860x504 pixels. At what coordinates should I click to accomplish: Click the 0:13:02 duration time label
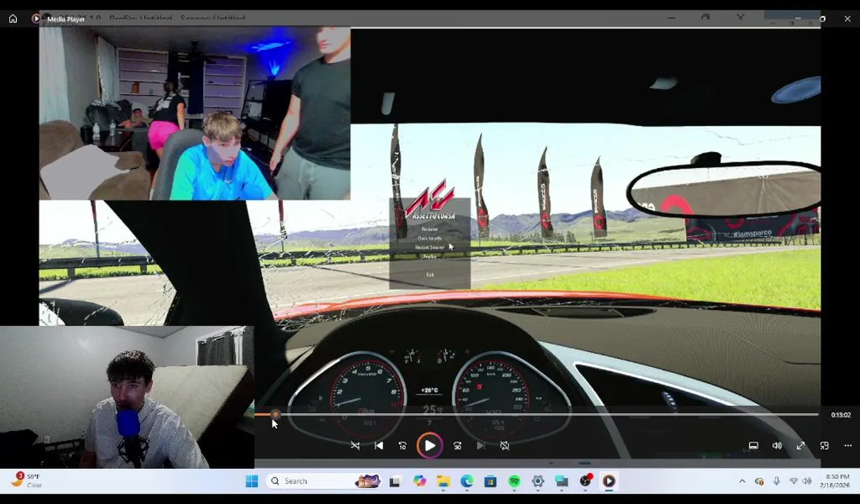pyautogui.click(x=840, y=415)
